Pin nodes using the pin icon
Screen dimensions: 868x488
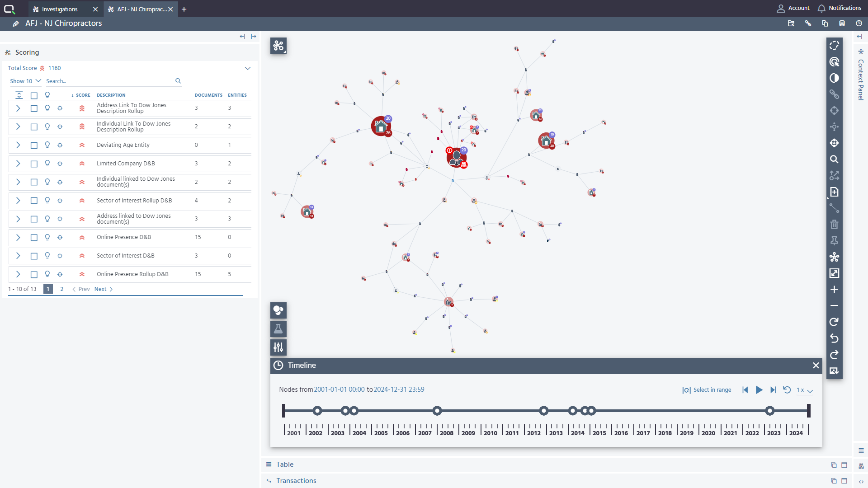click(x=834, y=240)
